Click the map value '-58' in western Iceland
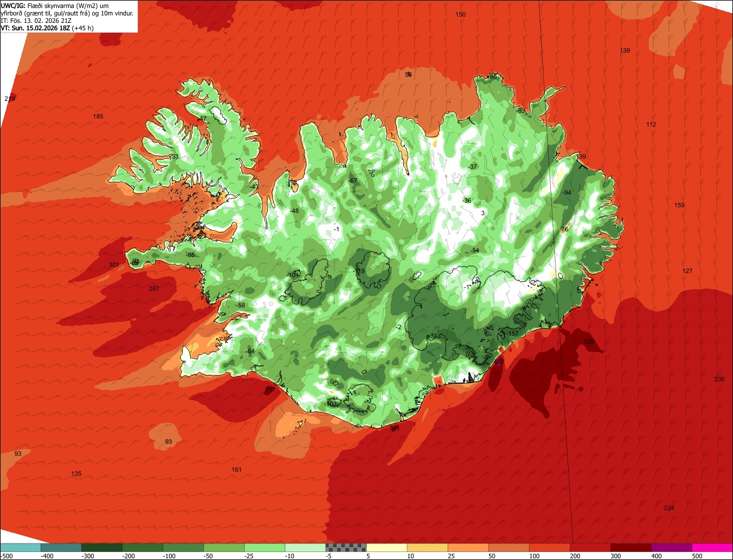The image size is (733, 560). [241, 306]
